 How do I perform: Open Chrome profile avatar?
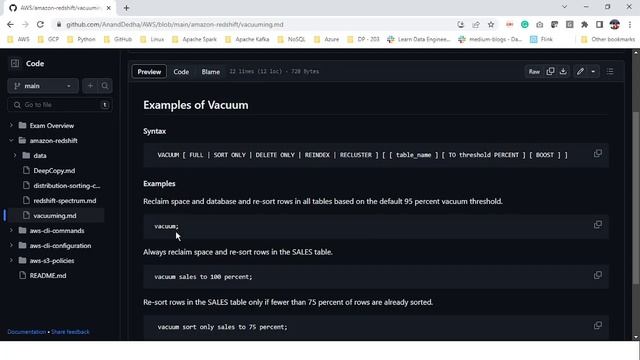[x=615, y=24]
